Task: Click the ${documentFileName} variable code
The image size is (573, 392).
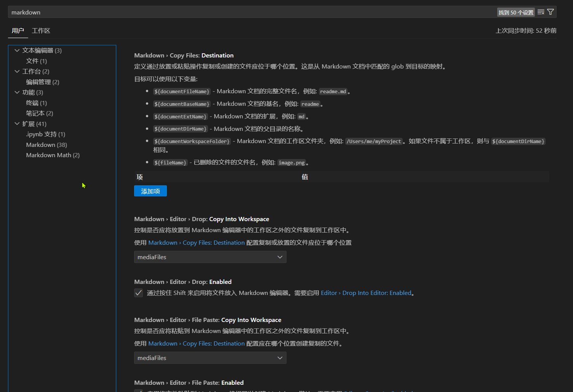Action: (182, 91)
